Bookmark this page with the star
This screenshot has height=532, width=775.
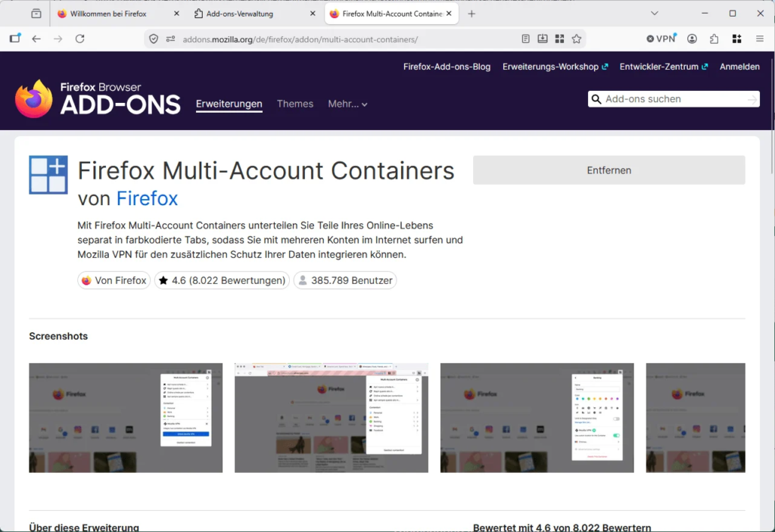pos(576,39)
